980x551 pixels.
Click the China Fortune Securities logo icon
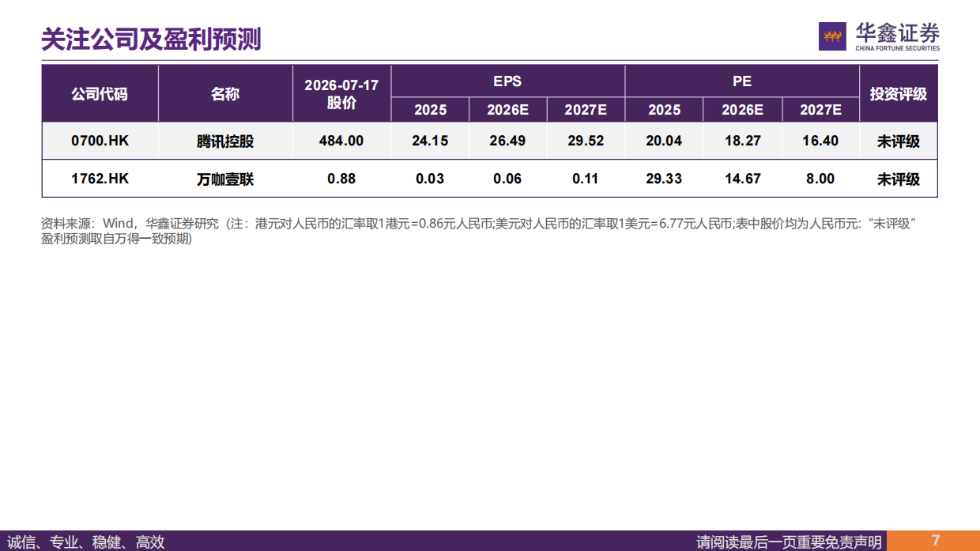tap(834, 36)
